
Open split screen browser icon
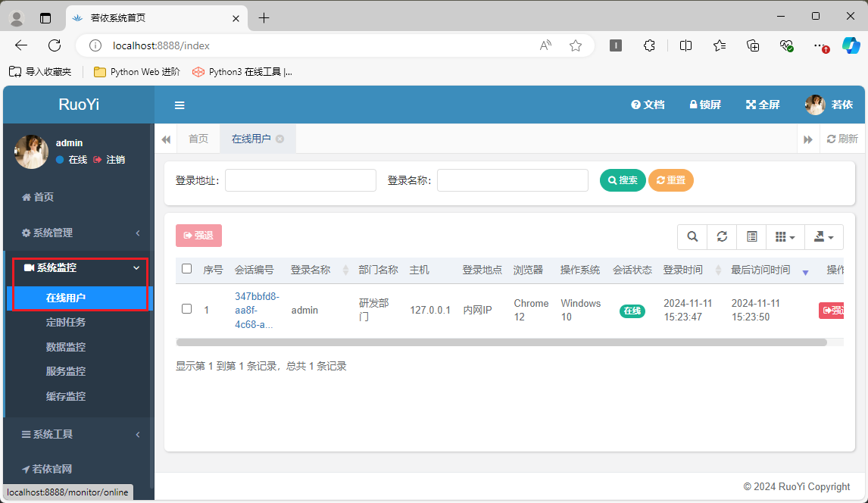click(x=685, y=45)
